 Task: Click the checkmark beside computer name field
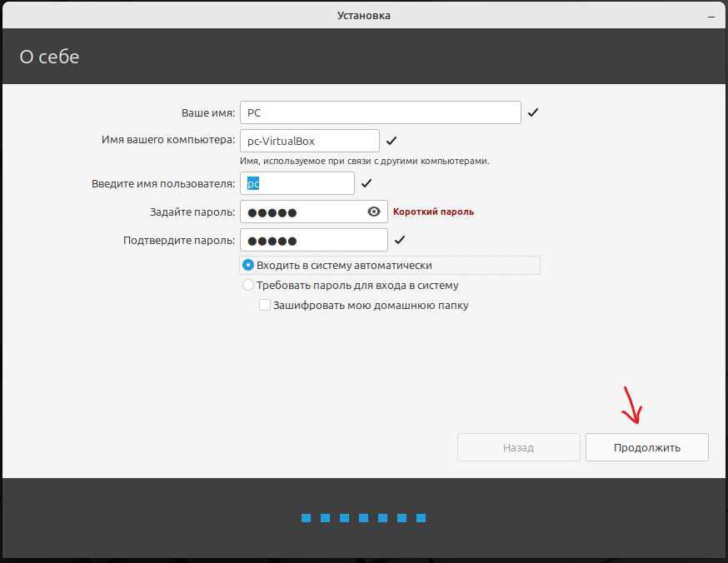[391, 141]
